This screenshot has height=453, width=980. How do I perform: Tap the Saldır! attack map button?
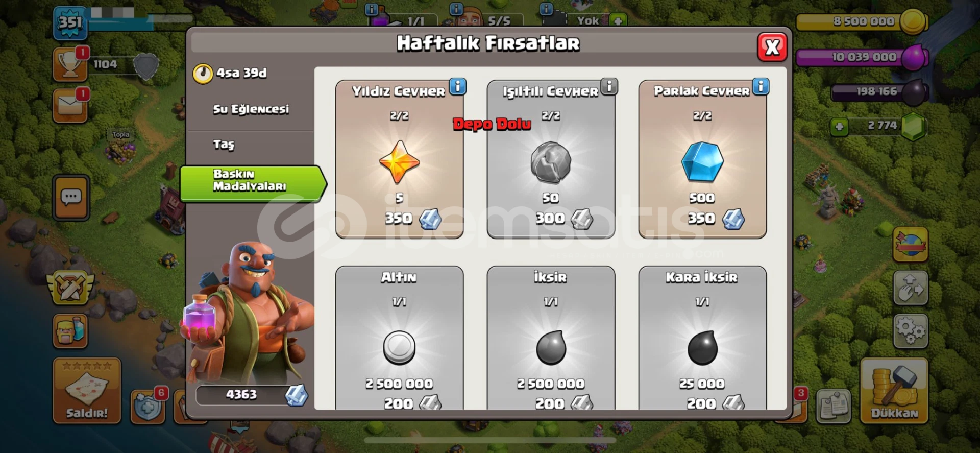click(x=87, y=391)
